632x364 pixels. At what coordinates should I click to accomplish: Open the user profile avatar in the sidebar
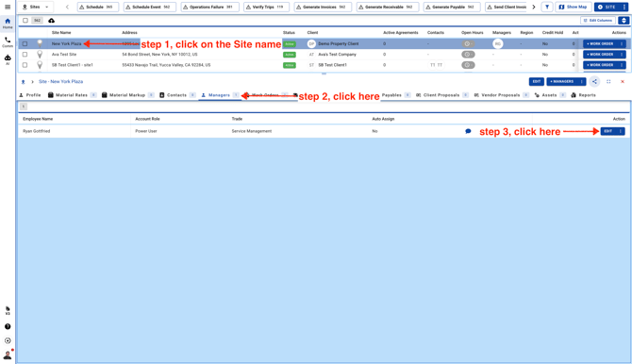[x=8, y=356]
